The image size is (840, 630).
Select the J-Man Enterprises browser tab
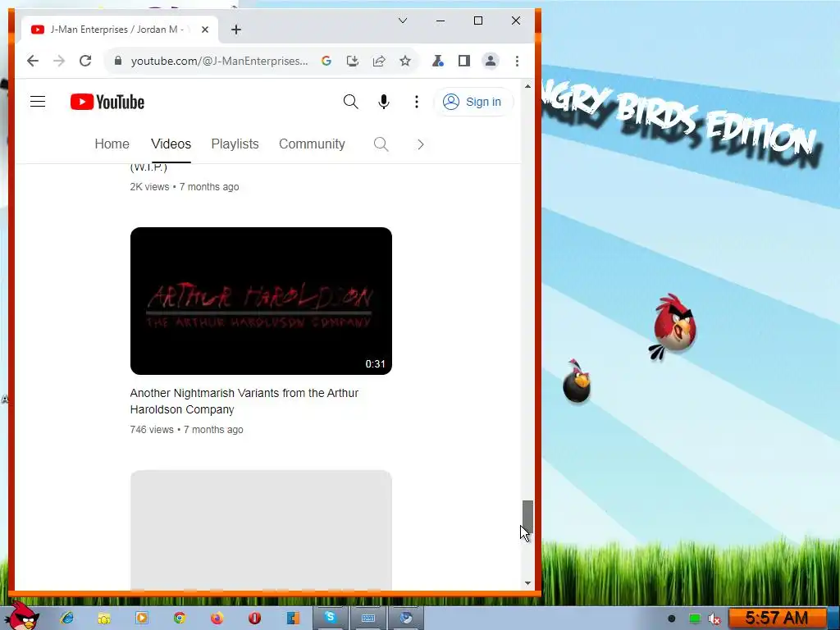(120, 30)
